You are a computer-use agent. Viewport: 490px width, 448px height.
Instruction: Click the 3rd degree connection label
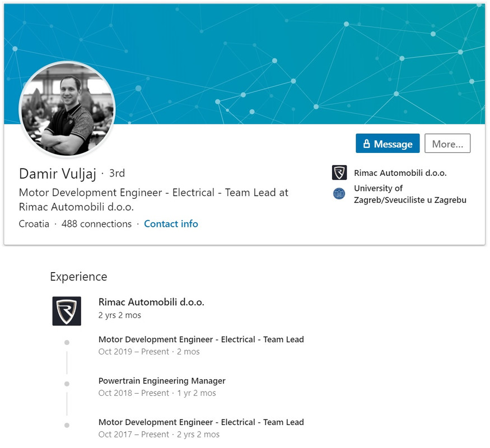(117, 173)
